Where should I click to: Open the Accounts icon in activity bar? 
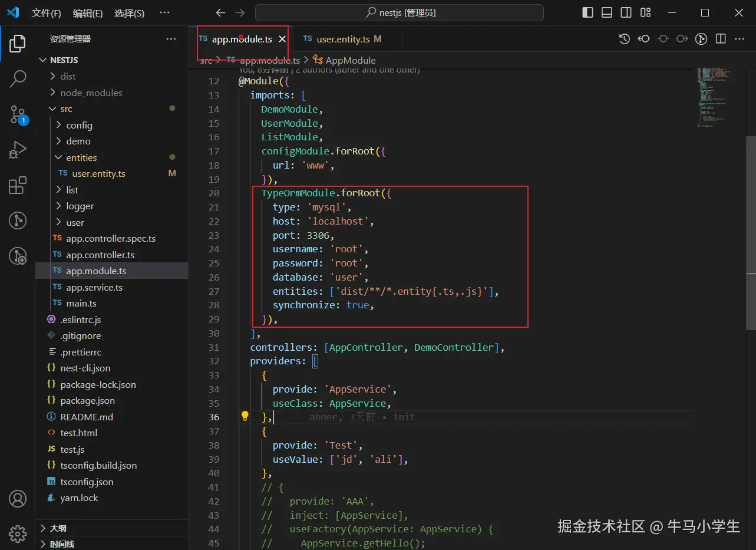point(18,499)
